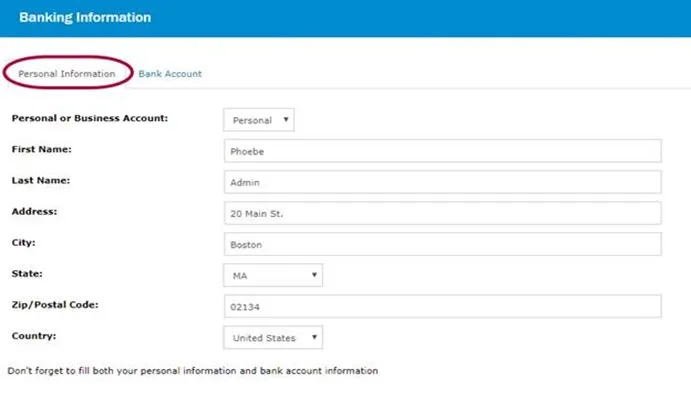Screen dimensions: 691x405
Task: Select the Address field with 20 Main St.
Action: (x=442, y=213)
